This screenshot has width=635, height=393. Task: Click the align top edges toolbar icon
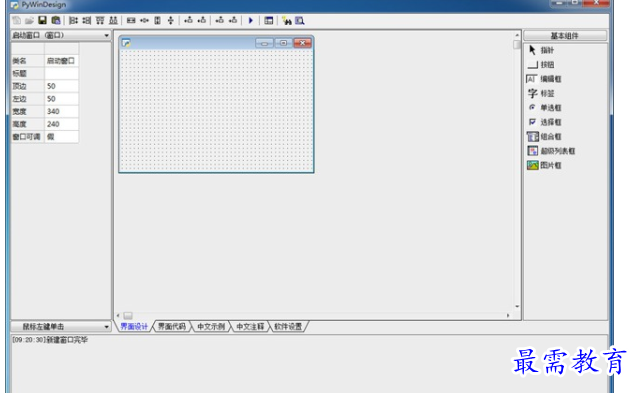[100, 20]
